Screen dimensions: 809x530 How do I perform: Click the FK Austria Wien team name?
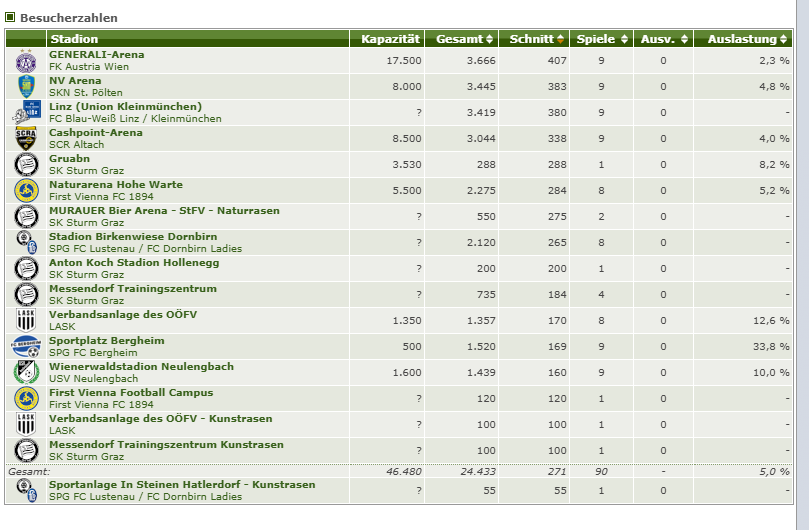click(89, 67)
